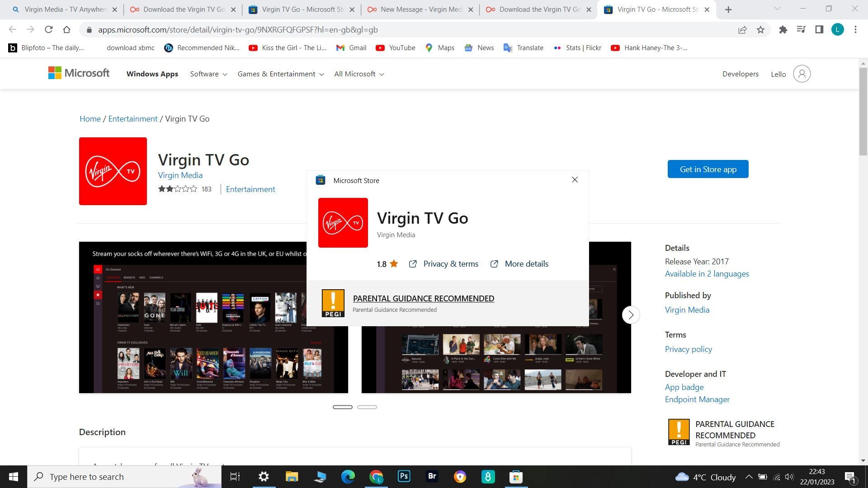Open the All Microsoft dropdown
Viewport: 868px width, 488px height.
[x=359, y=74]
